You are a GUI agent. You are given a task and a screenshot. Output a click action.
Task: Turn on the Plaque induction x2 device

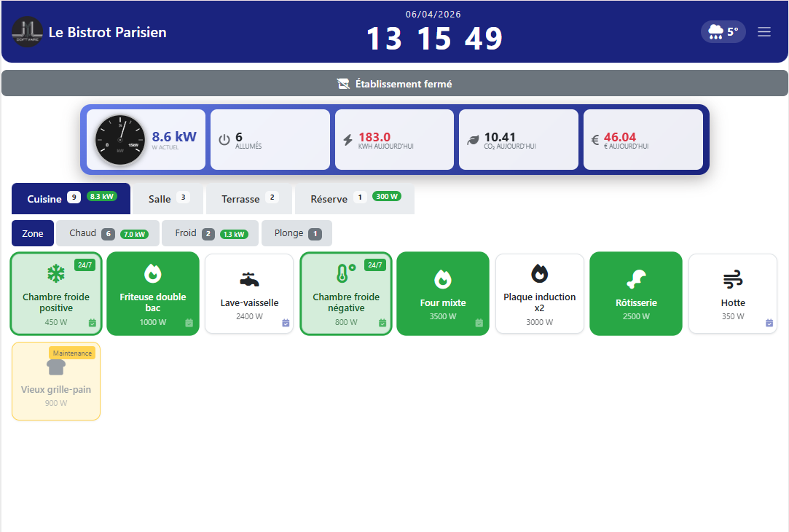coord(539,293)
